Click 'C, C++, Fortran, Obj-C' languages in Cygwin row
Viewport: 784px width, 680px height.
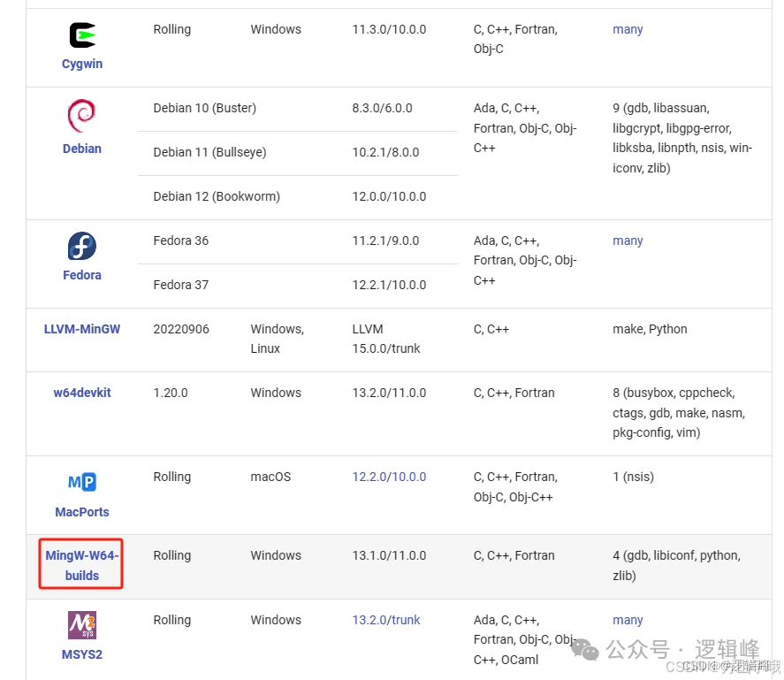pos(515,39)
